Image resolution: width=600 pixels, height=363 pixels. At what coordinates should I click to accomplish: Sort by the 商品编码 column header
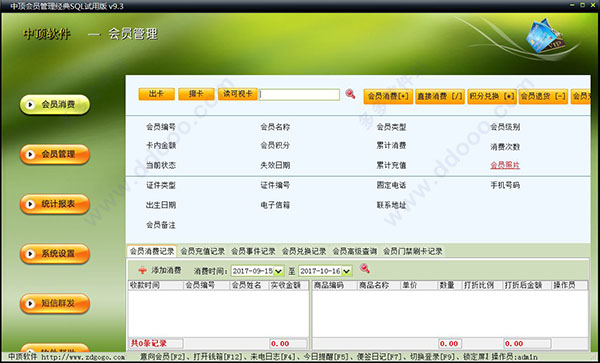[335, 285]
